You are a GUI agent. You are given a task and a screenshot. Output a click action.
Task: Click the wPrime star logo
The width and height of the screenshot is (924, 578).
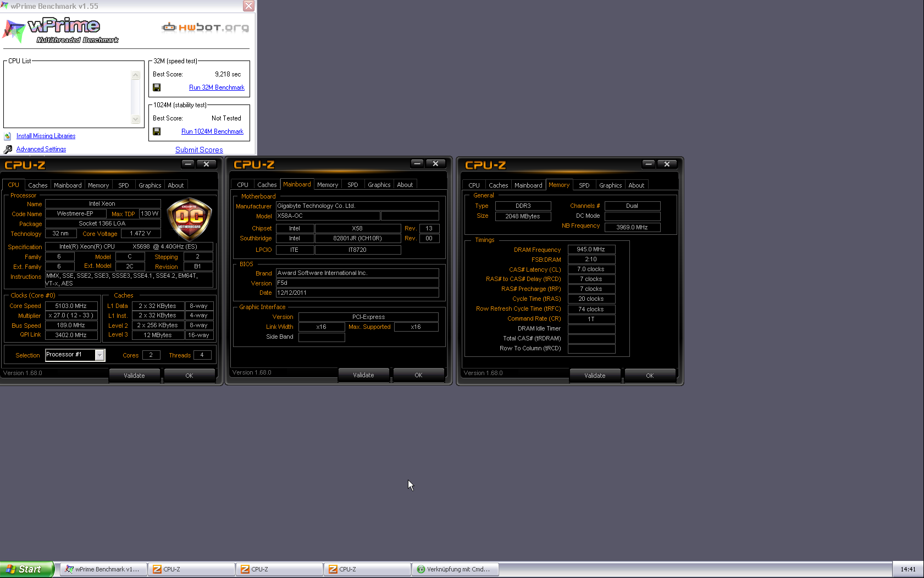coord(14,30)
